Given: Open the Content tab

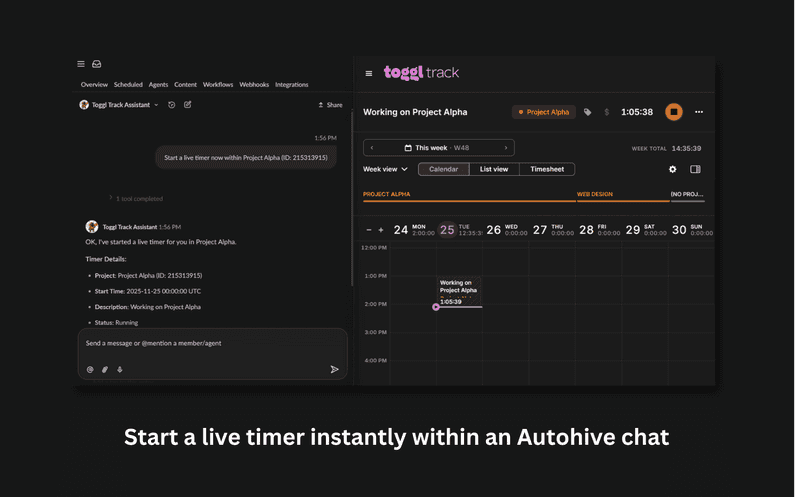Looking at the screenshot, I should point(185,85).
